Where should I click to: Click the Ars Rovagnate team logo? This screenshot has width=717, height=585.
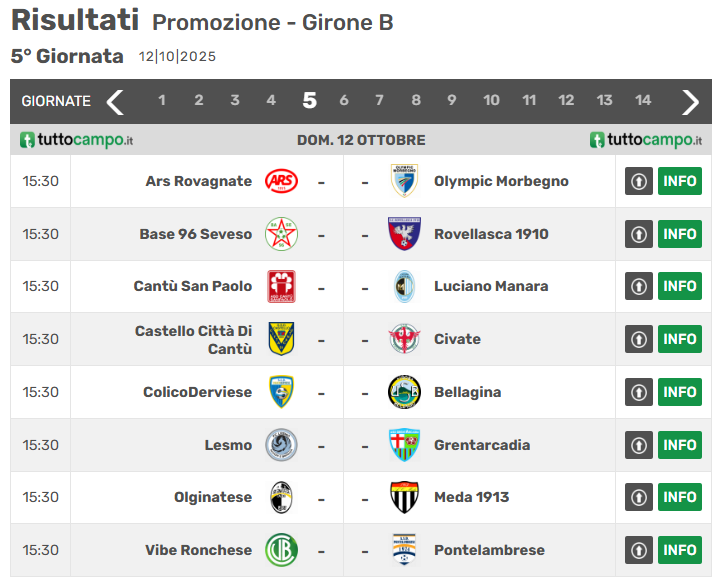pos(280,181)
